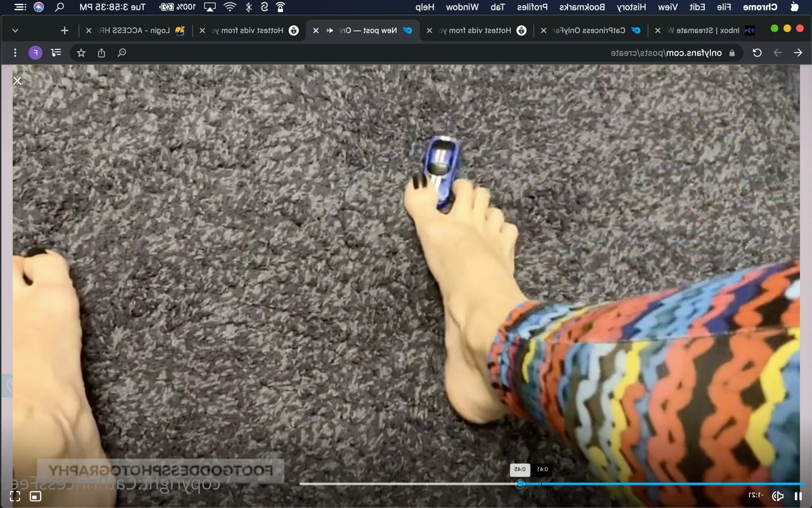Open battery status showing 100%
Image resolution: width=812 pixels, height=508 pixels.
point(178,7)
